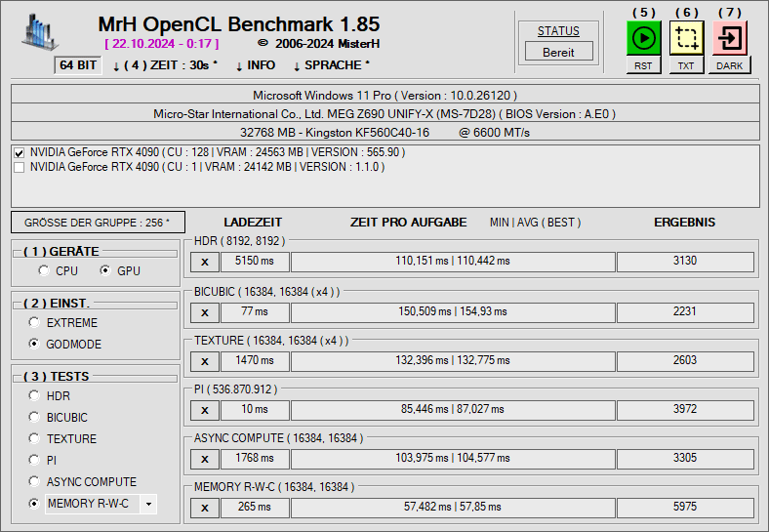Screen dimensions: 769x532
Task: Start the benchmark with the green play icon
Action: tap(643, 38)
